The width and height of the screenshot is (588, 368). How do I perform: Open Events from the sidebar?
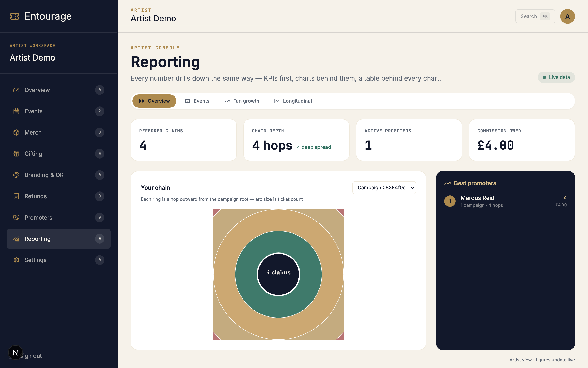click(x=59, y=111)
